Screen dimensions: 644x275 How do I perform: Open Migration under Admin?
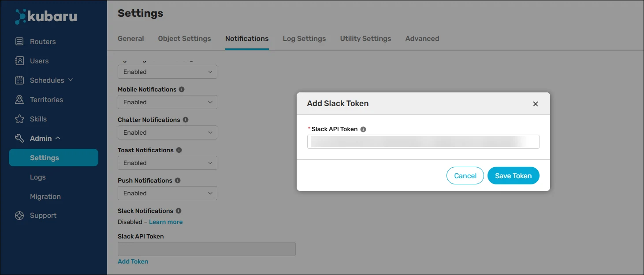click(45, 196)
